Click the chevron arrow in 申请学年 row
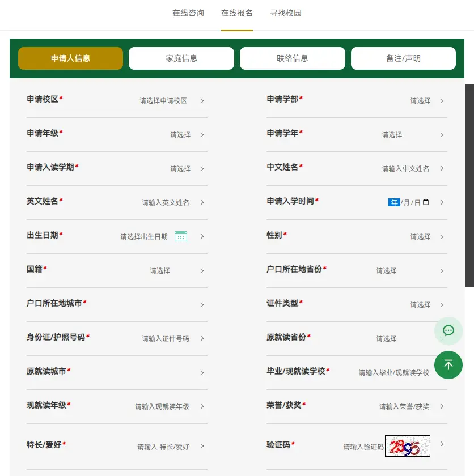 pyautogui.click(x=442, y=135)
